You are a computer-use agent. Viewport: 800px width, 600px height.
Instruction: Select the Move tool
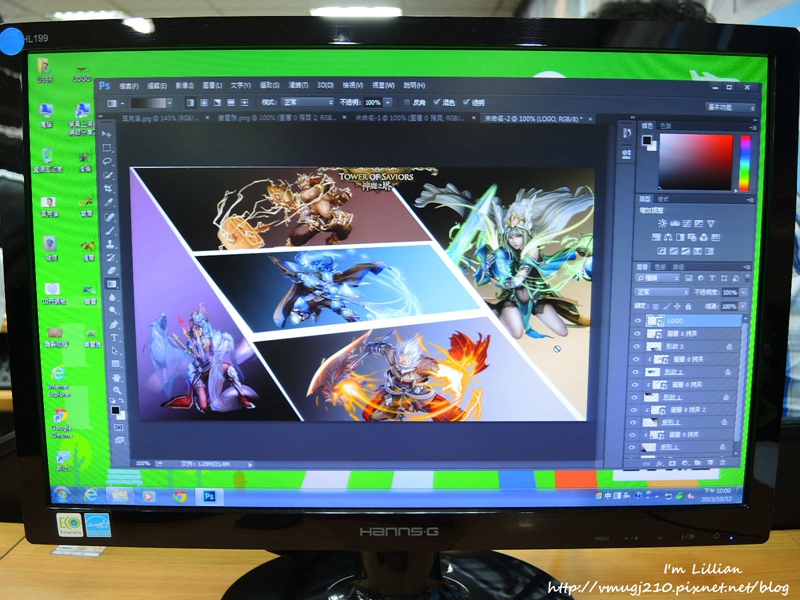point(107,134)
